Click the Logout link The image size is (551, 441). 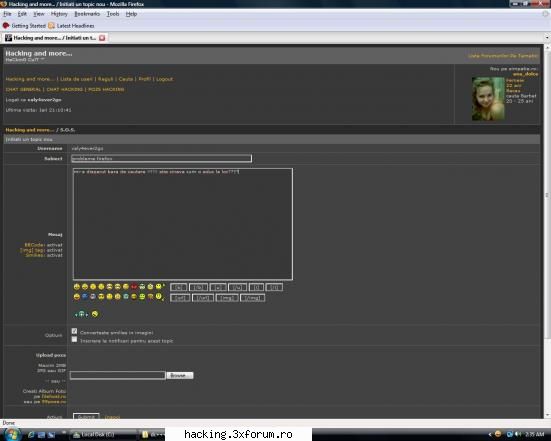click(164, 79)
